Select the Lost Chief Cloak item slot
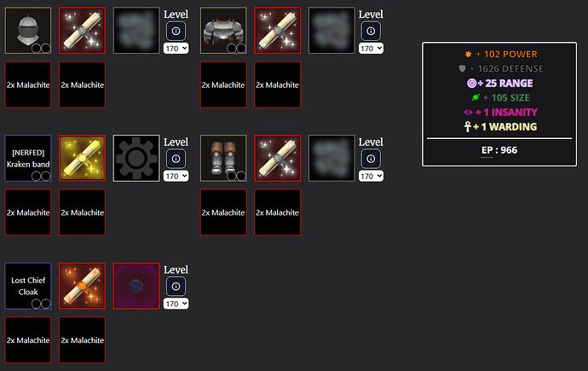 [28, 286]
